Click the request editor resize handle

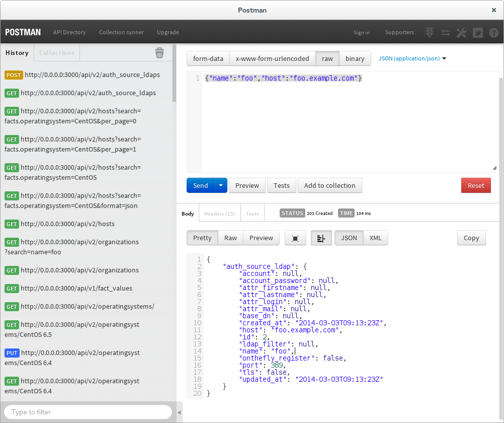(494, 168)
